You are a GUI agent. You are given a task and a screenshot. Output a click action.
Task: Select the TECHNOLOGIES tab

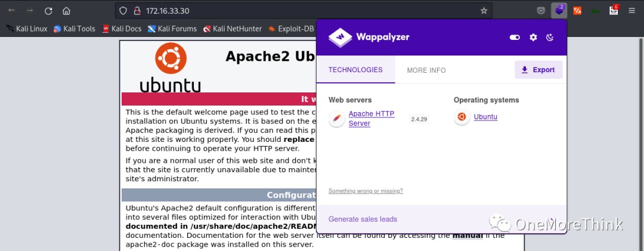pyautogui.click(x=355, y=69)
